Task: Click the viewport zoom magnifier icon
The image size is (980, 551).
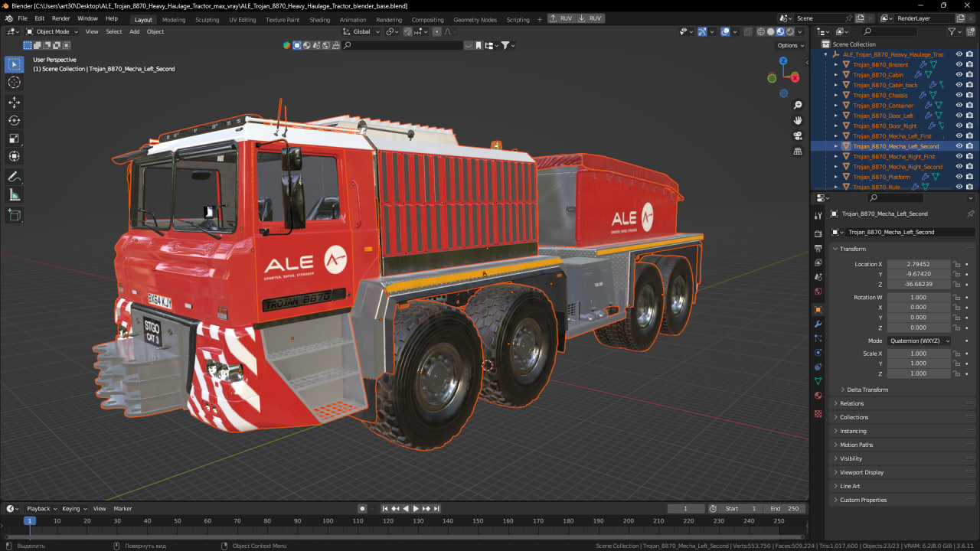Action: [798, 105]
